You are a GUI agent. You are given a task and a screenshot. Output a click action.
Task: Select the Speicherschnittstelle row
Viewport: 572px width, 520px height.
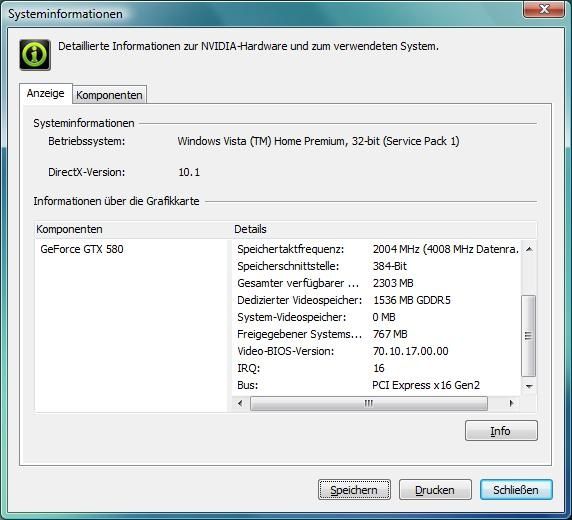click(x=377, y=266)
